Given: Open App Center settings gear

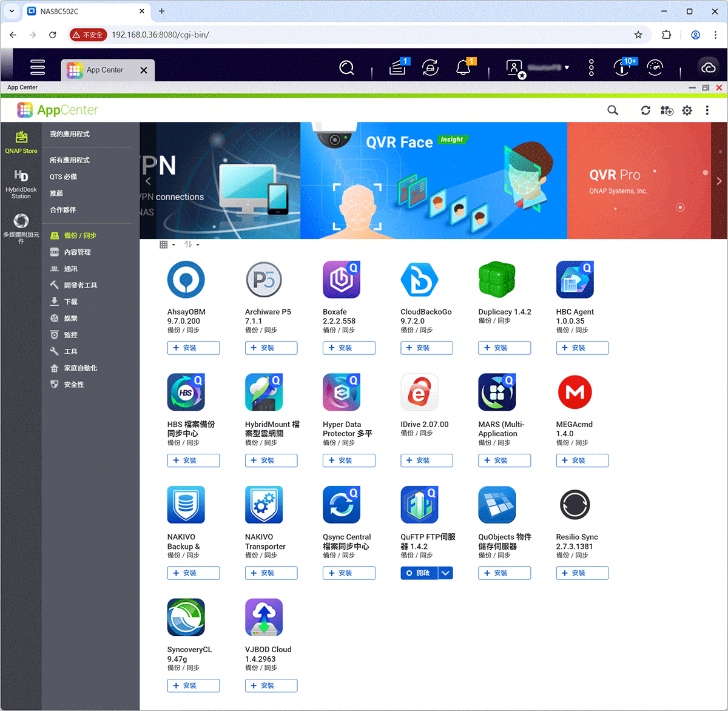Looking at the screenshot, I should [687, 110].
